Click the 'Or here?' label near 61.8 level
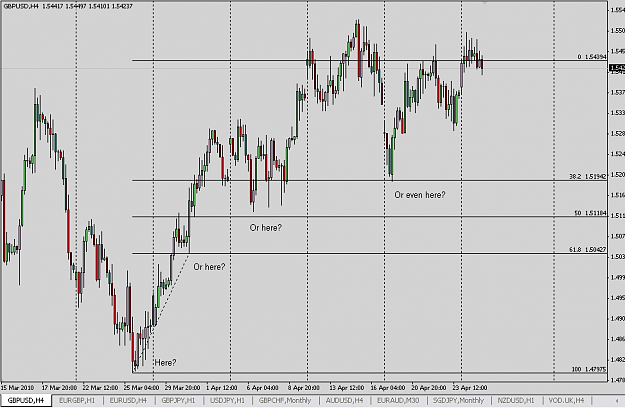 click(x=209, y=267)
